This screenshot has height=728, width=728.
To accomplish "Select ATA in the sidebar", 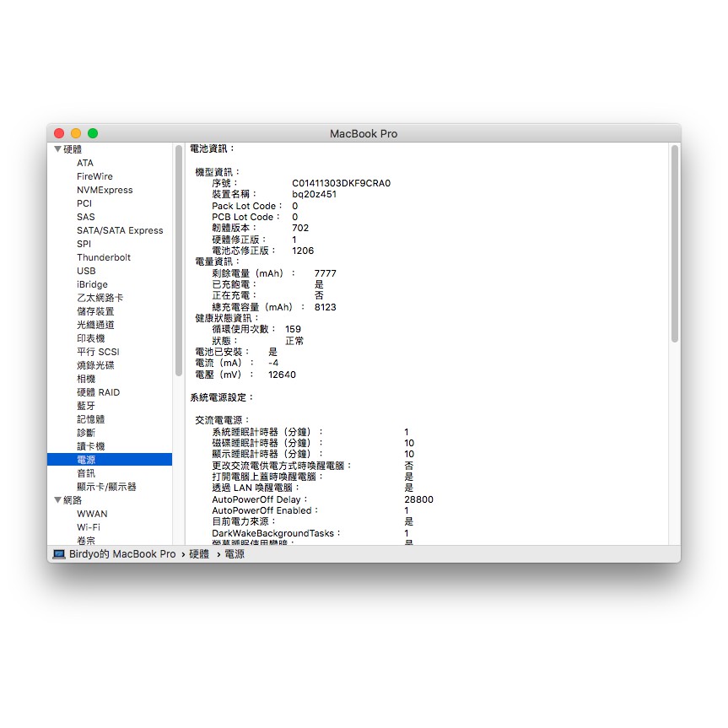I will tap(85, 163).
